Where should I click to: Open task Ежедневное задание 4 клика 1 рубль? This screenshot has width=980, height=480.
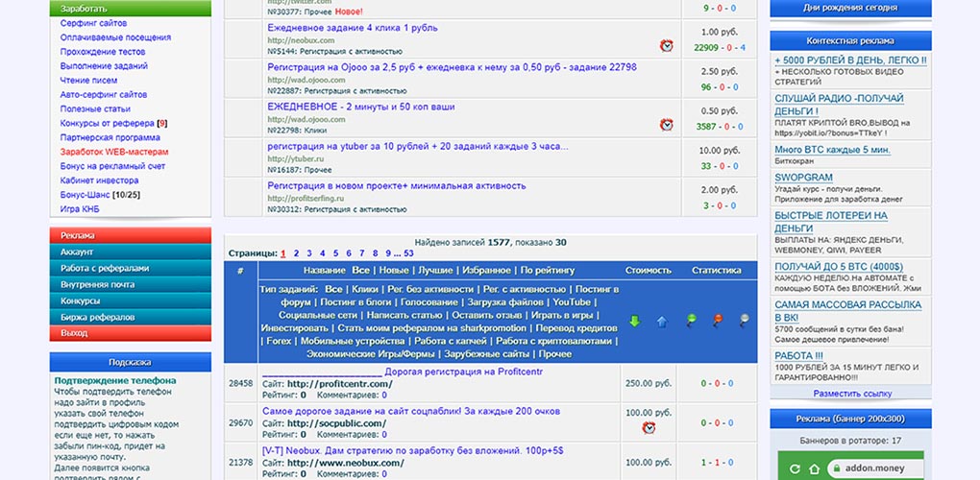pos(353,28)
